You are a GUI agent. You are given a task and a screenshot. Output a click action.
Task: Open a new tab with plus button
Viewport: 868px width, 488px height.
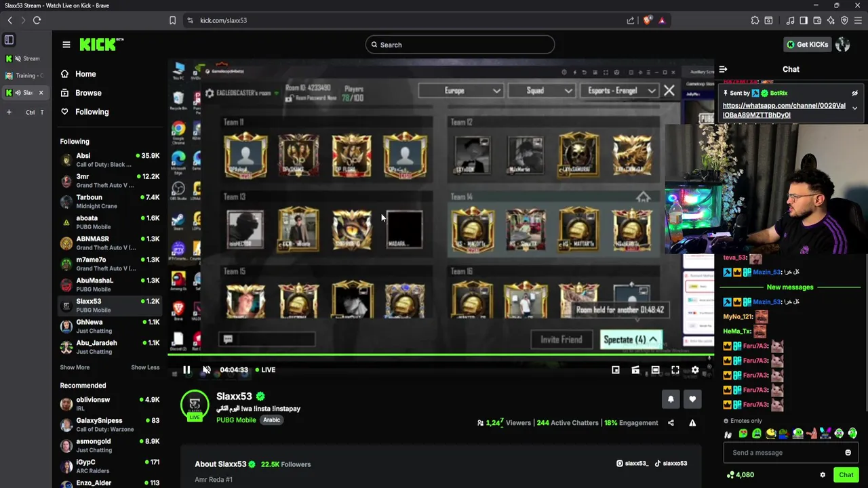9,112
